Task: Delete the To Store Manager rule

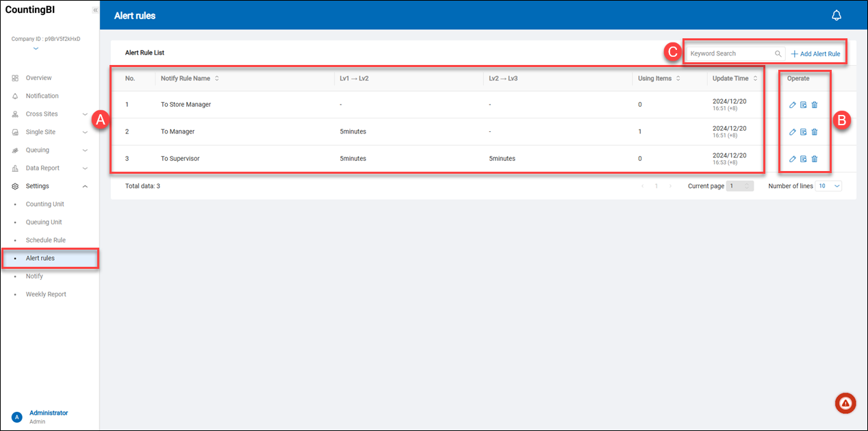Action: point(815,105)
